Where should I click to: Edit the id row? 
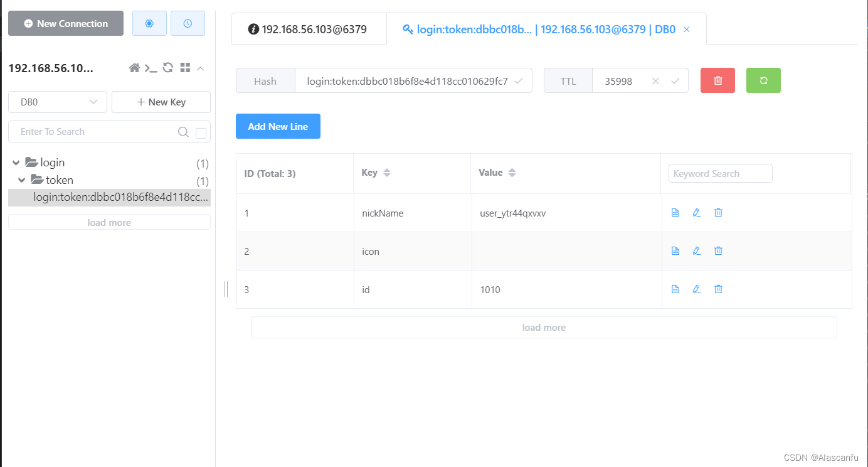tap(696, 289)
